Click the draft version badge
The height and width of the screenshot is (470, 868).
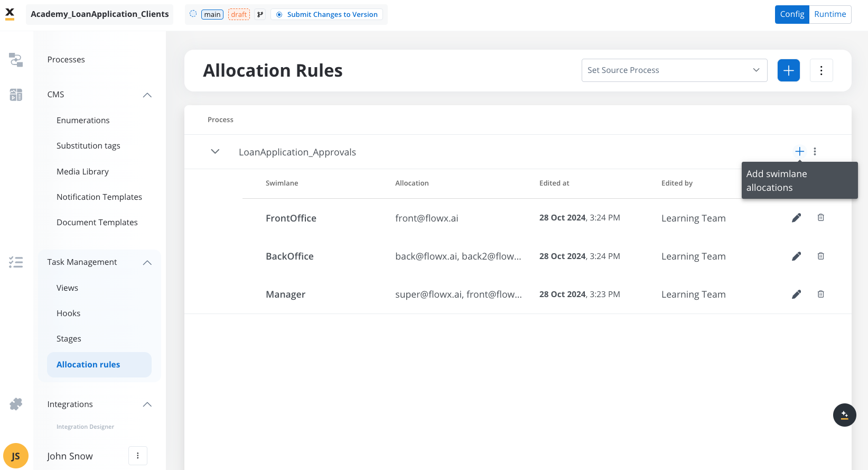point(239,14)
